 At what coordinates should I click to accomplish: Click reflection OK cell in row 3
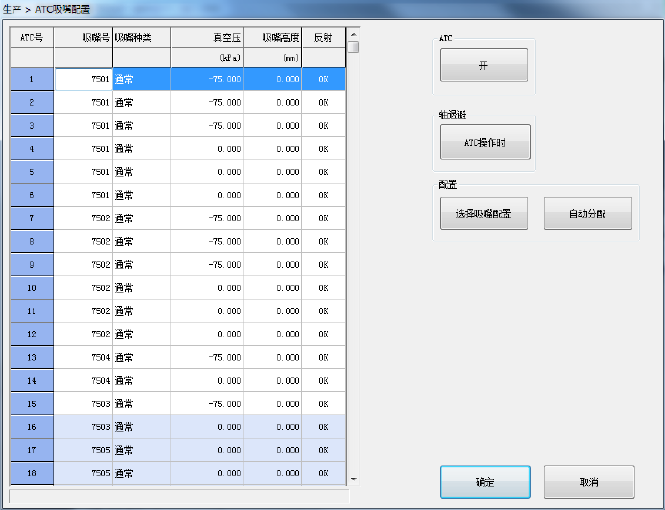click(324, 125)
